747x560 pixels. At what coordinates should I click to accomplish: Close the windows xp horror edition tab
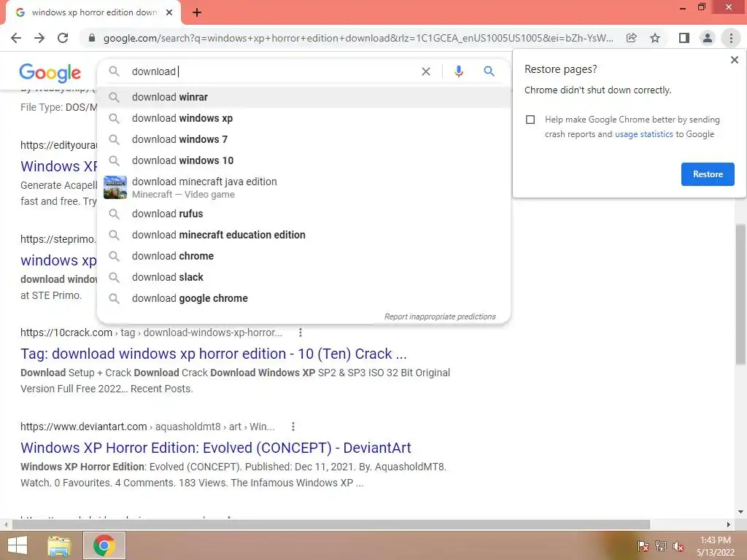pos(169,12)
